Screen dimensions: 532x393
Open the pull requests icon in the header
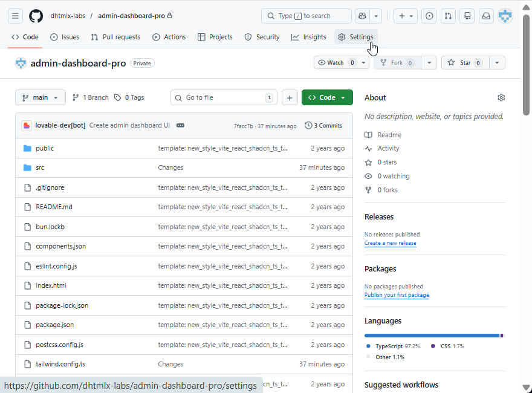(x=448, y=16)
